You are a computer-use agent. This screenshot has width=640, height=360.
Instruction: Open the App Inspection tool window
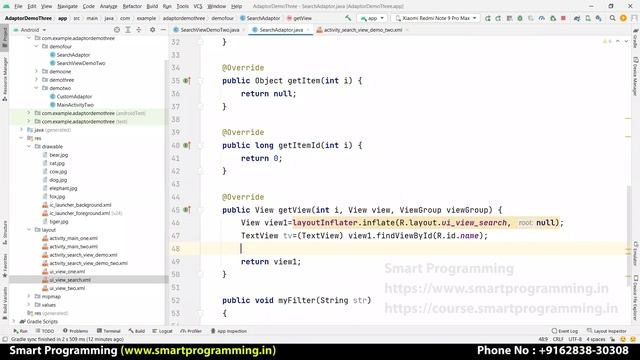[229, 331]
